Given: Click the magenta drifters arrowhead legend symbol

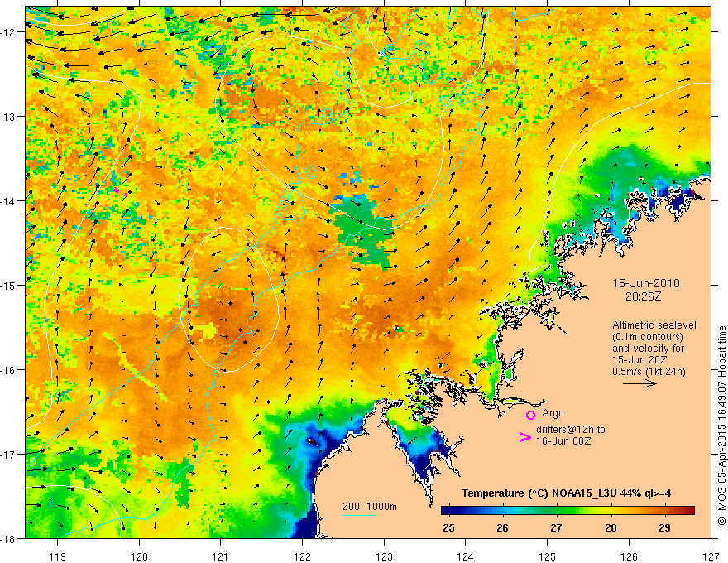Looking at the screenshot, I should pos(524,437).
